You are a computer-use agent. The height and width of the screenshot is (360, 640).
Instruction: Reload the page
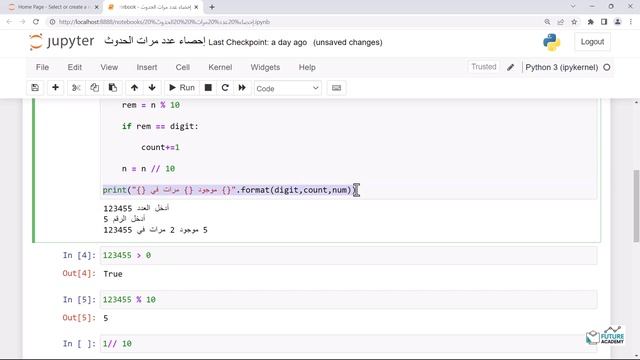click(x=36, y=22)
